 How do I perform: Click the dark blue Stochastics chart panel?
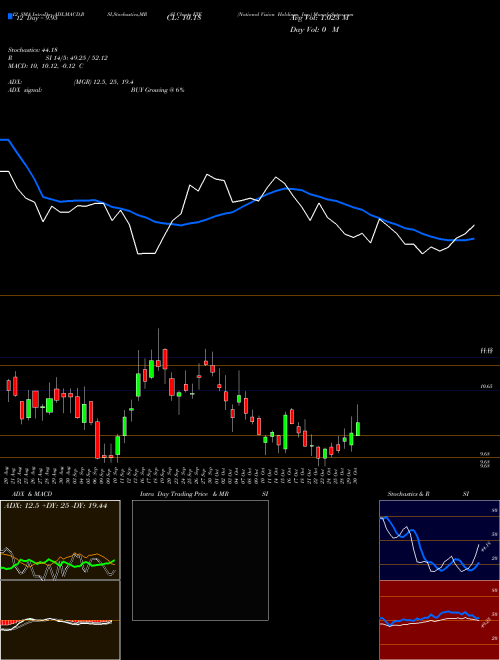(439, 540)
